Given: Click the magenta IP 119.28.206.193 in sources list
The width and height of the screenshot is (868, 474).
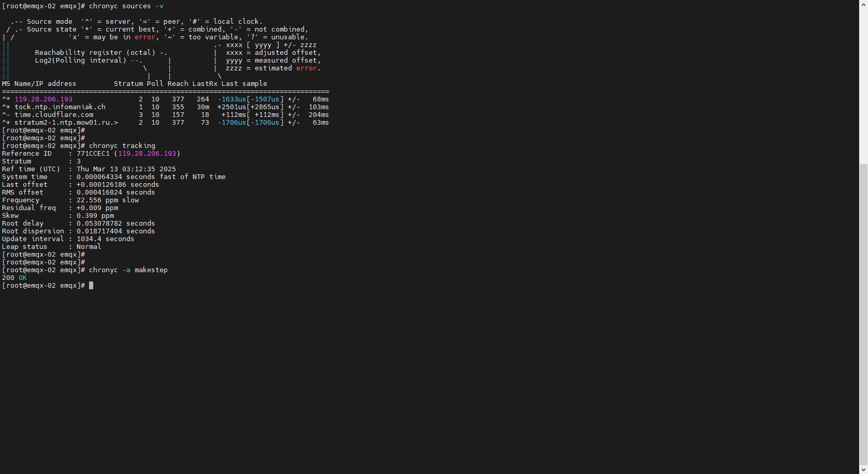Looking at the screenshot, I should (x=44, y=99).
